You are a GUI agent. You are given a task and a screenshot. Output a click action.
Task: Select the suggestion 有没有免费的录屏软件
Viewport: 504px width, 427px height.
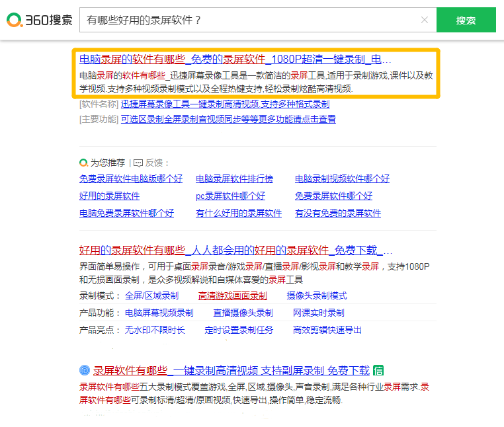click(338, 213)
